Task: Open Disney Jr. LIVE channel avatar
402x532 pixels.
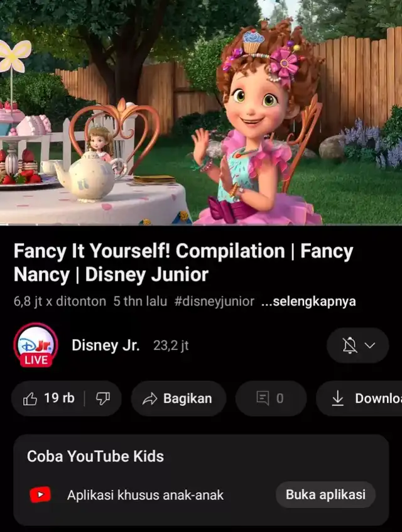Action: pos(36,345)
